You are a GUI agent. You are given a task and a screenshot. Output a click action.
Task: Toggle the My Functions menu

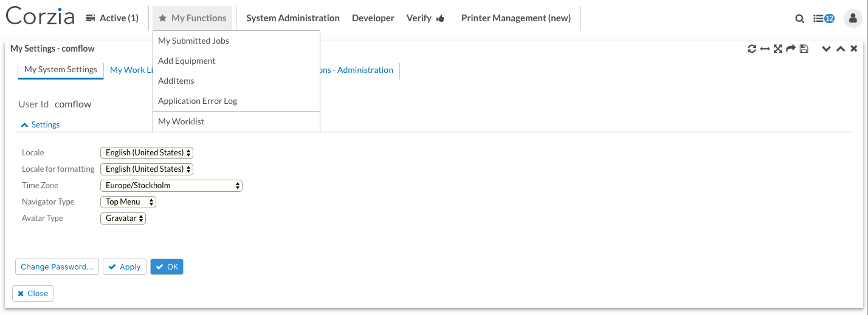coord(192,18)
